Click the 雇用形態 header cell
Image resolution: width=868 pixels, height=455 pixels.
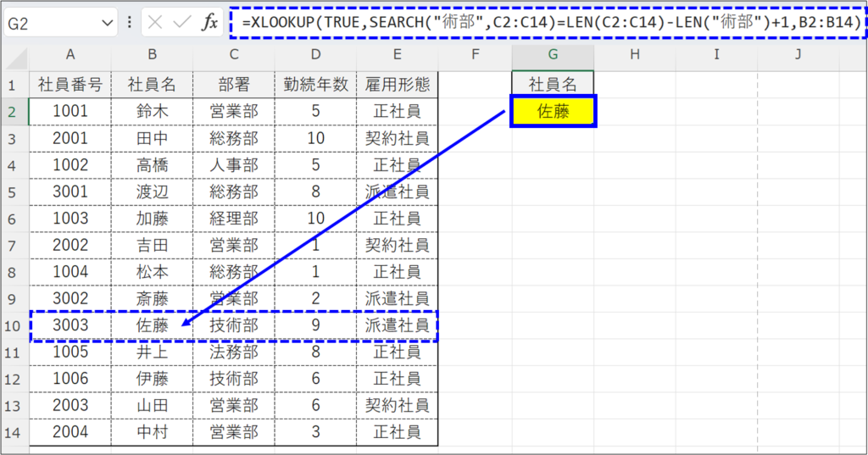[397, 84]
